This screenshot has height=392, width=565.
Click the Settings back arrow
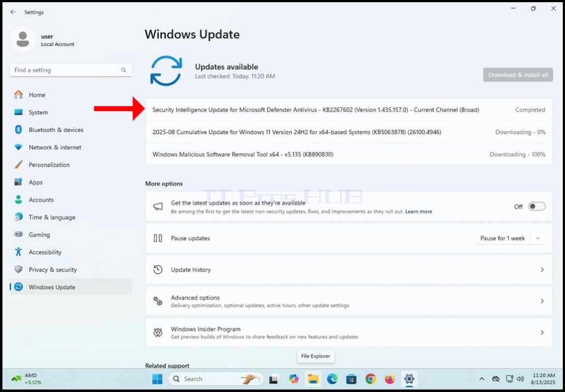[13, 12]
